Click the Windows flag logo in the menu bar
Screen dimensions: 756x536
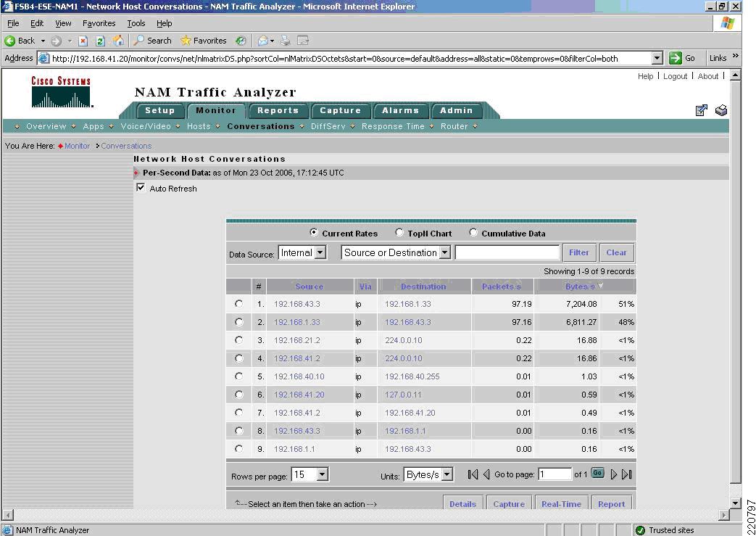pyautogui.click(x=728, y=23)
